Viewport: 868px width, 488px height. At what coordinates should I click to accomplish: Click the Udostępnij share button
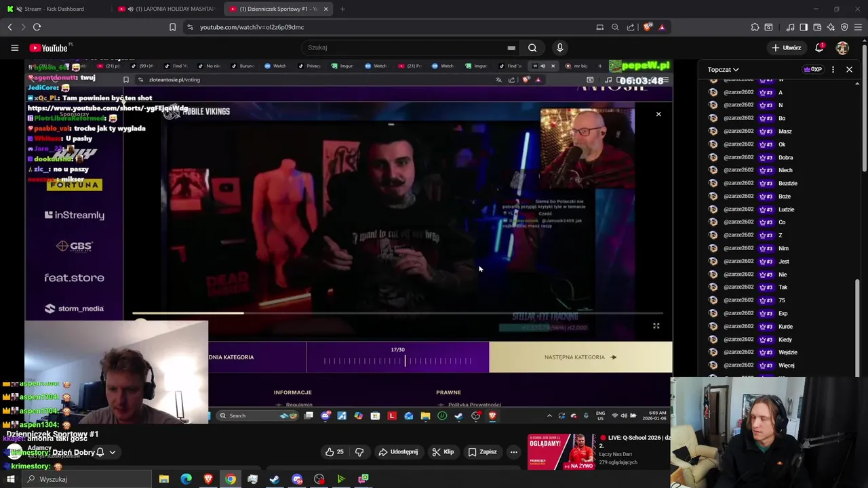tap(398, 452)
